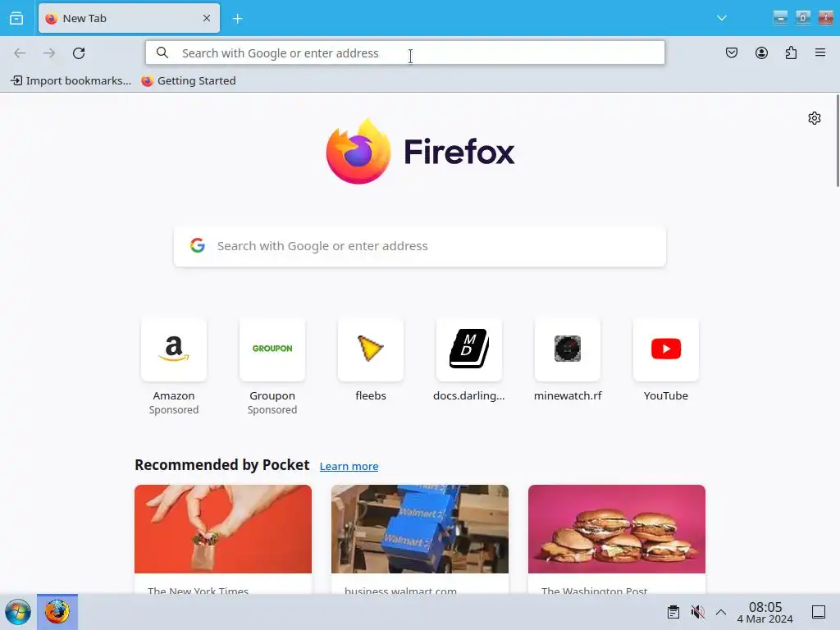Click the page vertical scrollbar
The height and width of the screenshot is (630, 840).
point(838,140)
